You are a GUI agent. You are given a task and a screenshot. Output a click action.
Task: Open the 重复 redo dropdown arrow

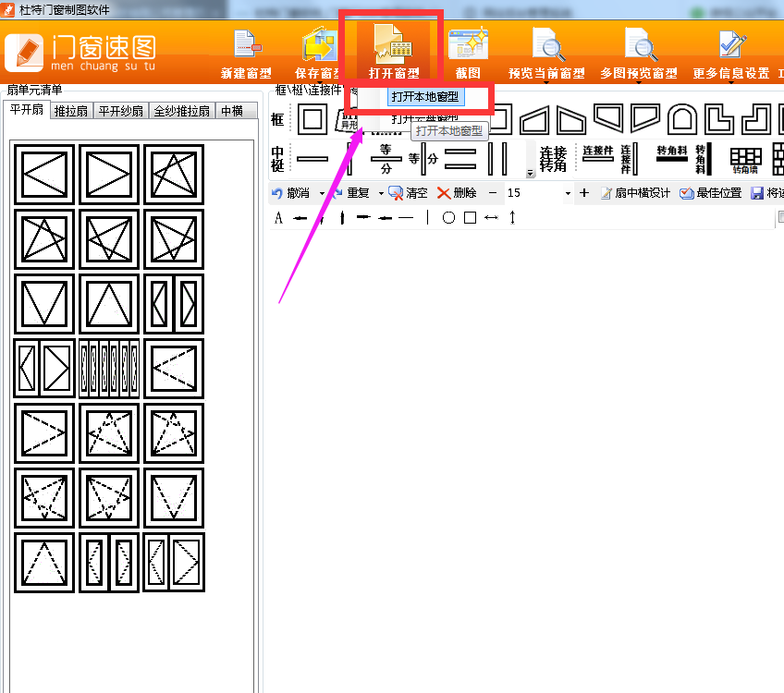(381, 193)
